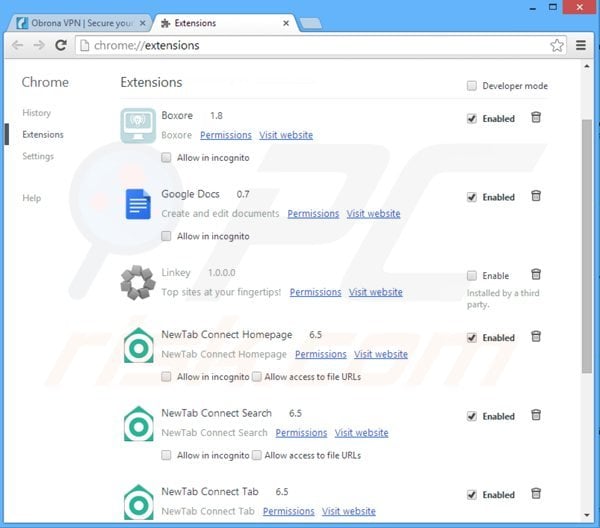The width and height of the screenshot is (600, 528).
Task: Go back to the previous page
Action: (17, 46)
